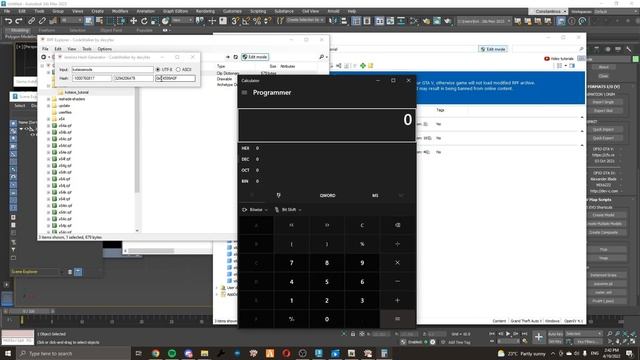Toggle Edit mode in rear OpenIV window

point(493,49)
